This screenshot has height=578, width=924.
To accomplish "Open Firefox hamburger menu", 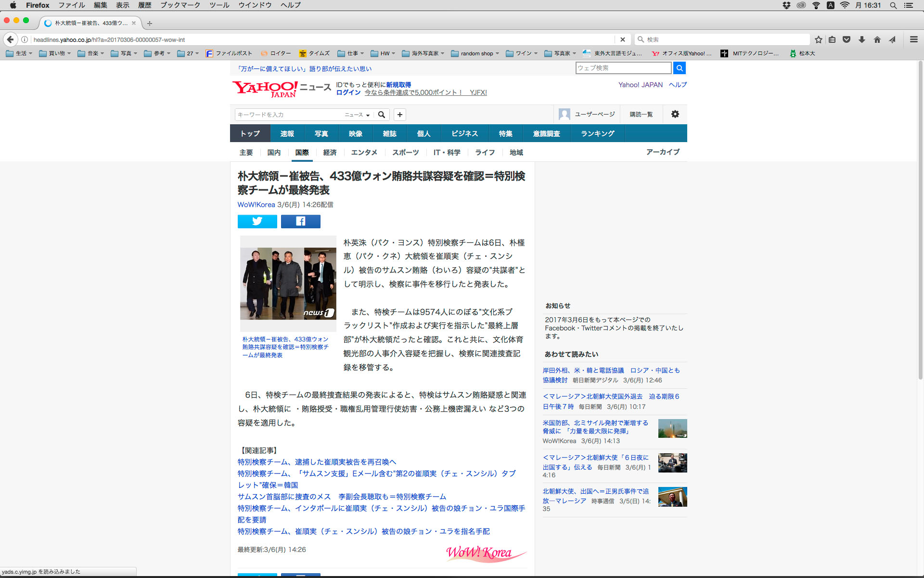I will [x=913, y=39].
